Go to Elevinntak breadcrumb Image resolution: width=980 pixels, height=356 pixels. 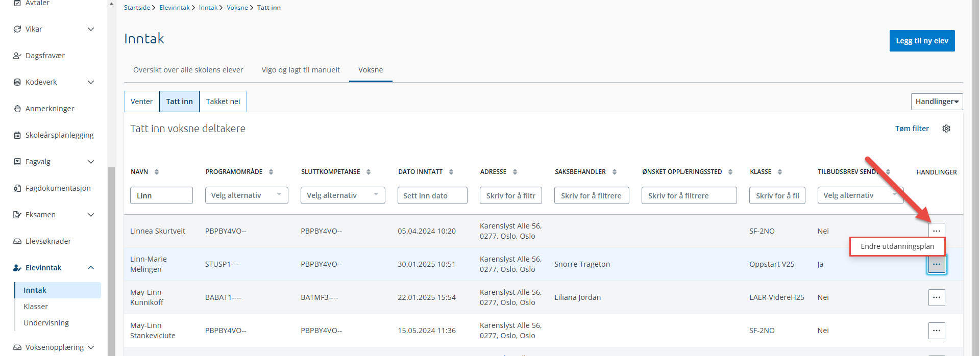click(x=174, y=8)
